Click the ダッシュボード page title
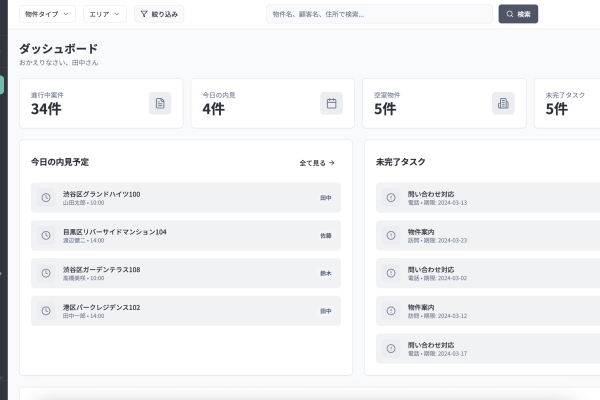This screenshot has height=400, width=600. click(x=59, y=49)
